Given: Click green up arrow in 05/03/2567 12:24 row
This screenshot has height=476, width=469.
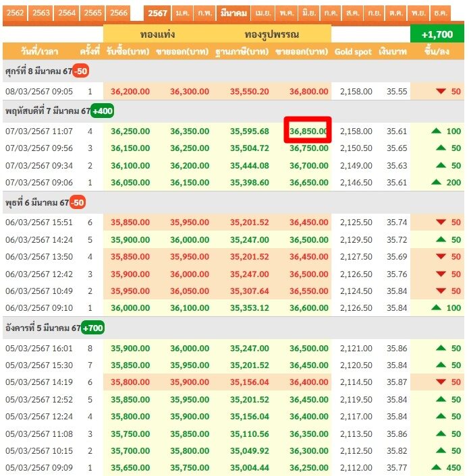Looking at the screenshot, I should tap(441, 416).
